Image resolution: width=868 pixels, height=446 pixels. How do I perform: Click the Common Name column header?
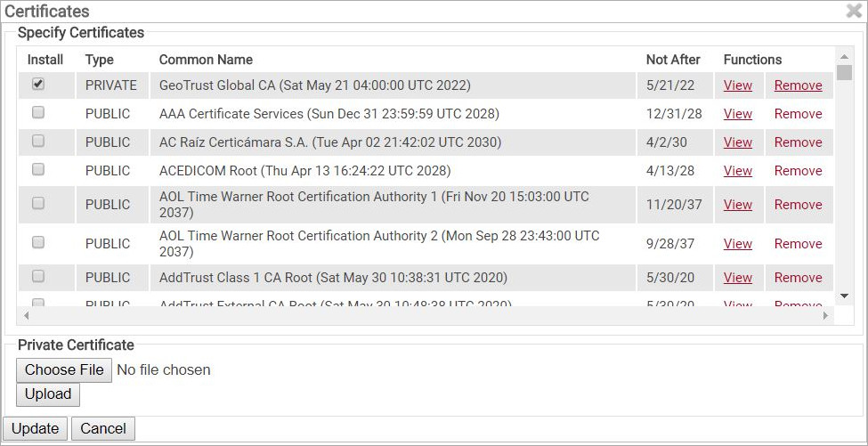point(206,60)
